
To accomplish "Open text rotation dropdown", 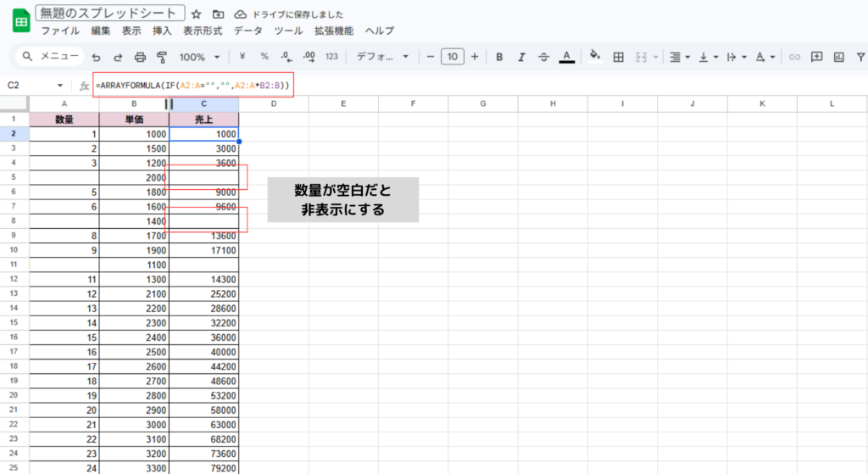I will (x=765, y=57).
